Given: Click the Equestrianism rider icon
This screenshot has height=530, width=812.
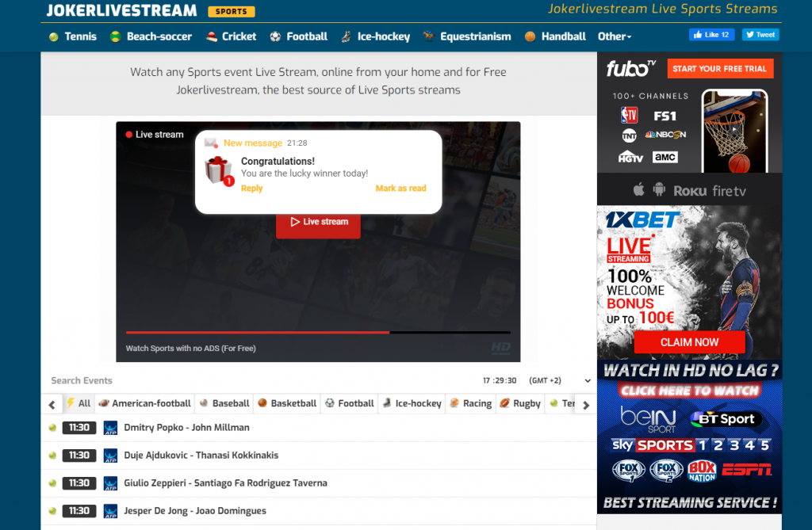Looking at the screenshot, I should pyautogui.click(x=428, y=36).
